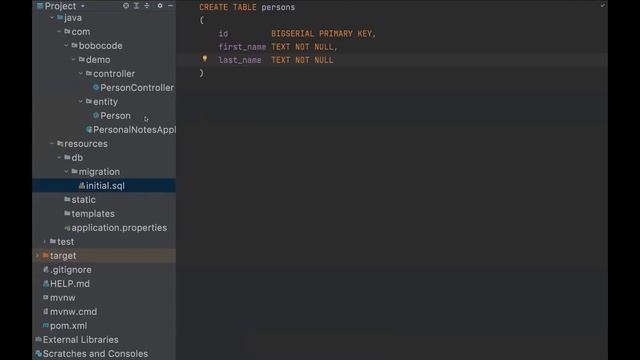
Task: Expand the target folder arrow
Action: point(38,256)
